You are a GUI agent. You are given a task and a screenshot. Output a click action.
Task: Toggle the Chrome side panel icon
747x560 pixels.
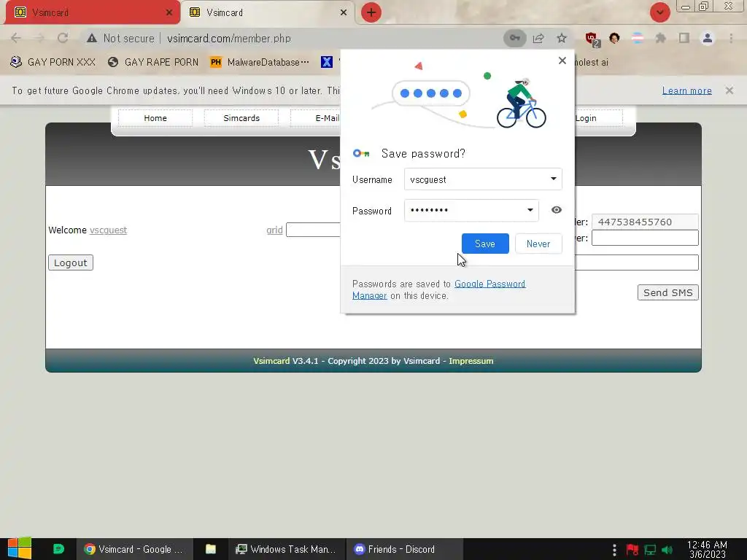click(684, 38)
